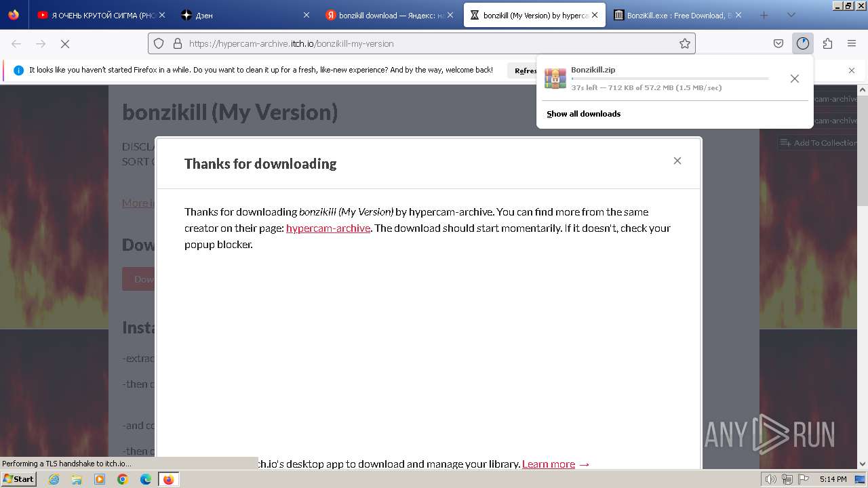
Task: Click Show all downloads
Action: (x=584, y=114)
